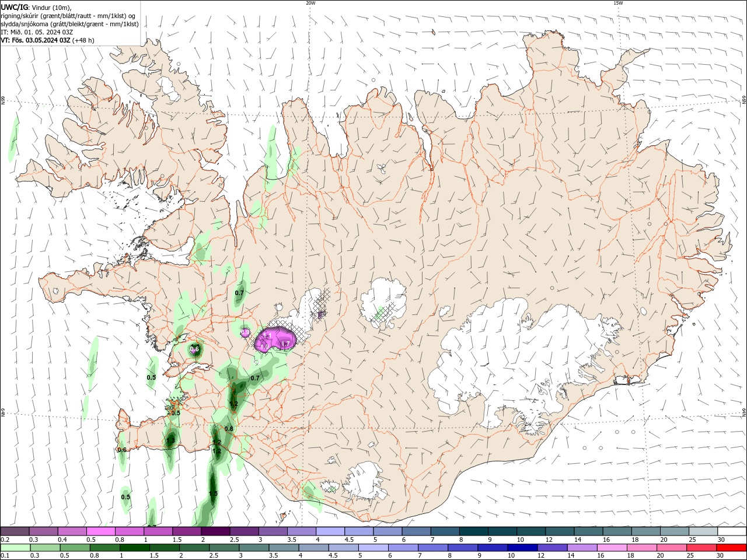Pick the snow scale swatch starting at 6
The height and width of the screenshot is (560, 747).
pos(416,531)
